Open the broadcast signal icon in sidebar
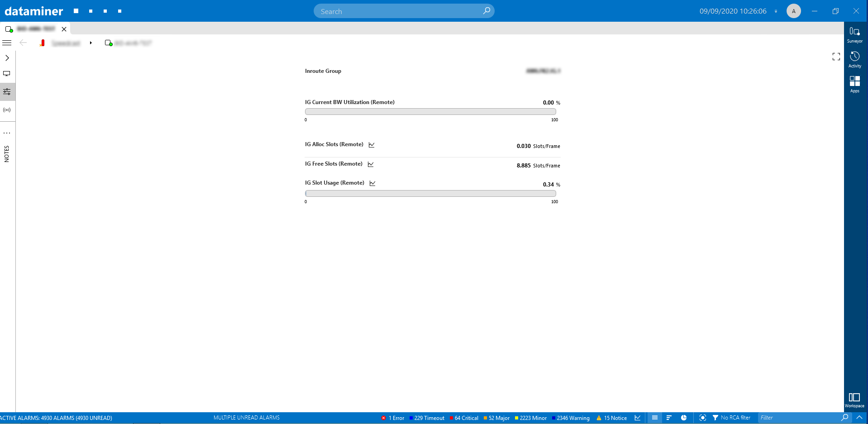 tap(7, 110)
